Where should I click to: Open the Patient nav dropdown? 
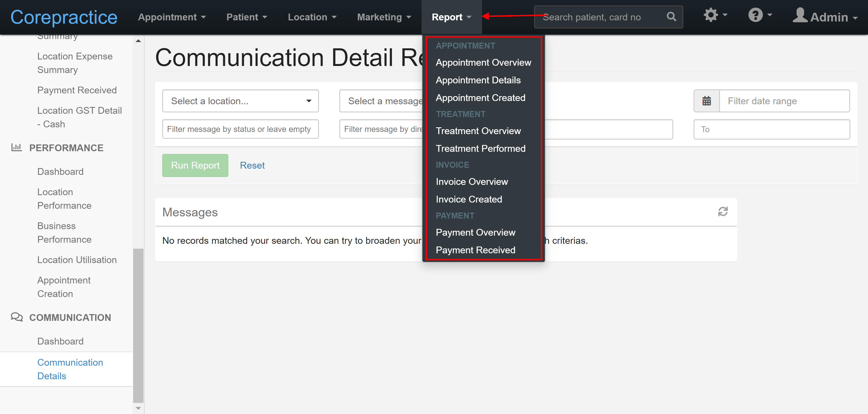(x=247, y=17)
